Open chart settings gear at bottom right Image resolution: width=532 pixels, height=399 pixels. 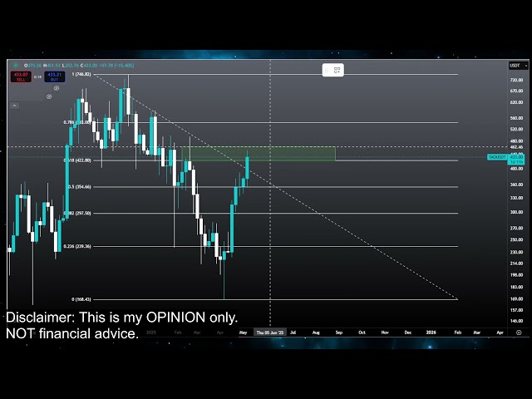[518, 332]
